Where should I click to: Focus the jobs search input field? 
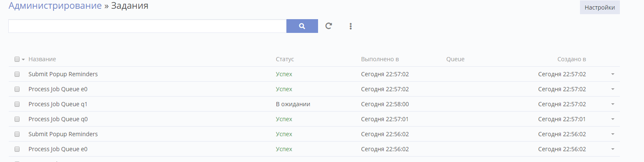(147, 26)
